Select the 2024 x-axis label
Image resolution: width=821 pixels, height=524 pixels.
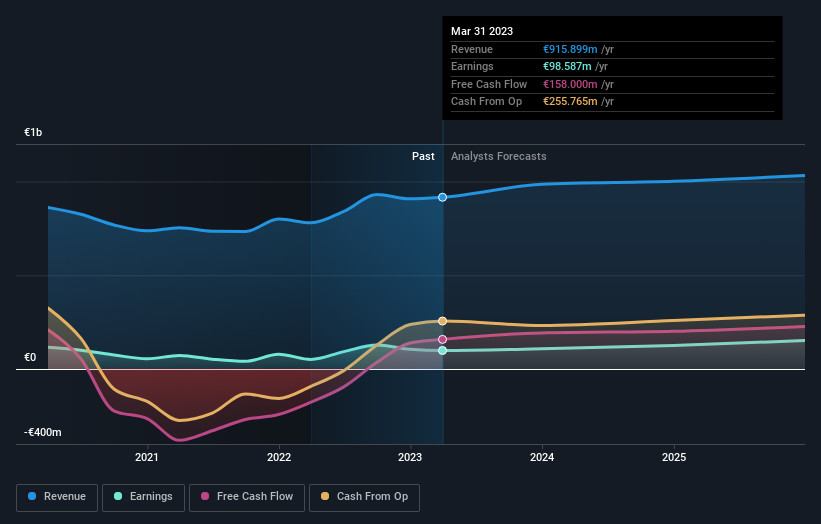click(x=542, y=457)
